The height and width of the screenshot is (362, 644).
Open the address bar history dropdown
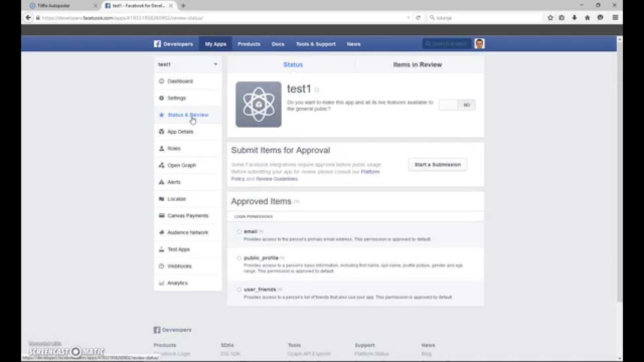point(408,18)
